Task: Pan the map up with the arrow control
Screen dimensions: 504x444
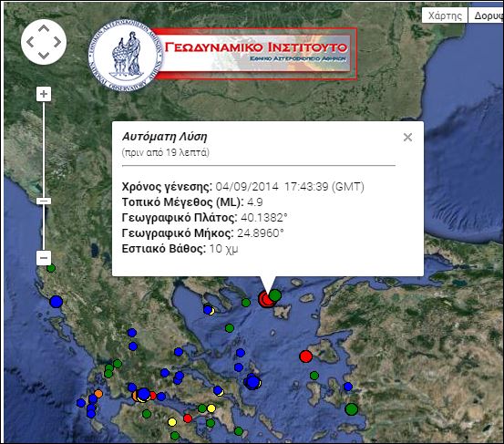Action: click(44, 28)
